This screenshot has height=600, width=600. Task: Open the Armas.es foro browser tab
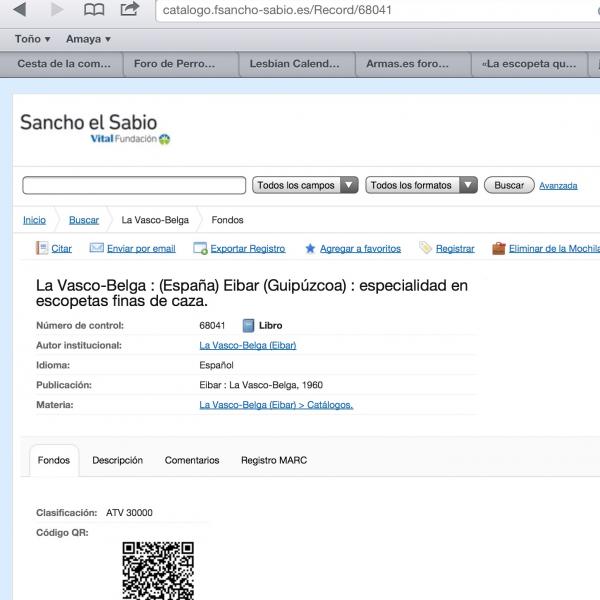(x=413, y=64)
